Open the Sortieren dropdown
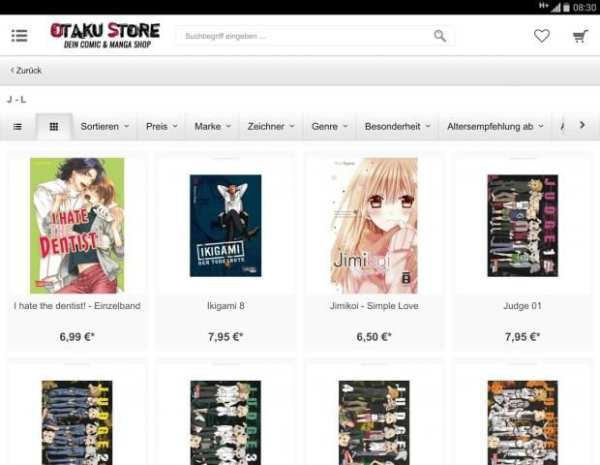 (104, 126)
